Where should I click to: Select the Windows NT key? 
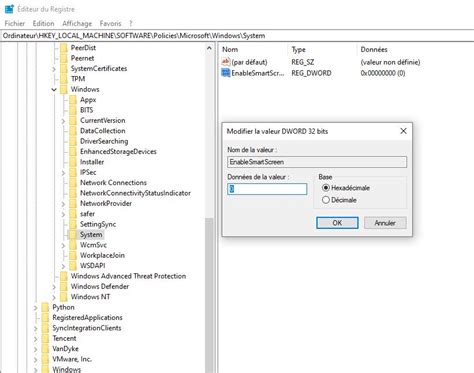[x=90, y=297]
